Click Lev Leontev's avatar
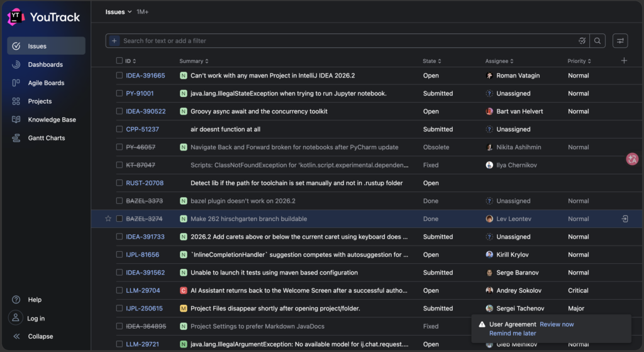Image resolution: width=644 pixels, height=352 pixels. click(x=489, y=219)
